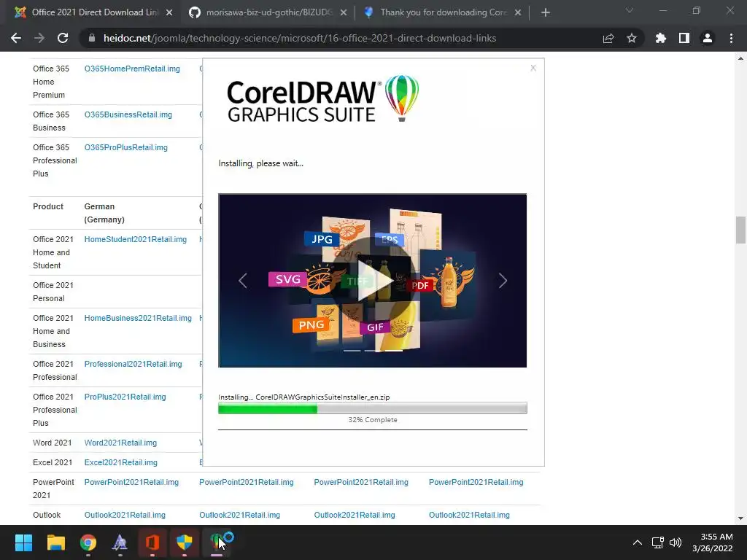The height and width of the screenshot is (560, 747).
Task: Click the scrollbar up arrow
Action: click(x=740, y=58)
